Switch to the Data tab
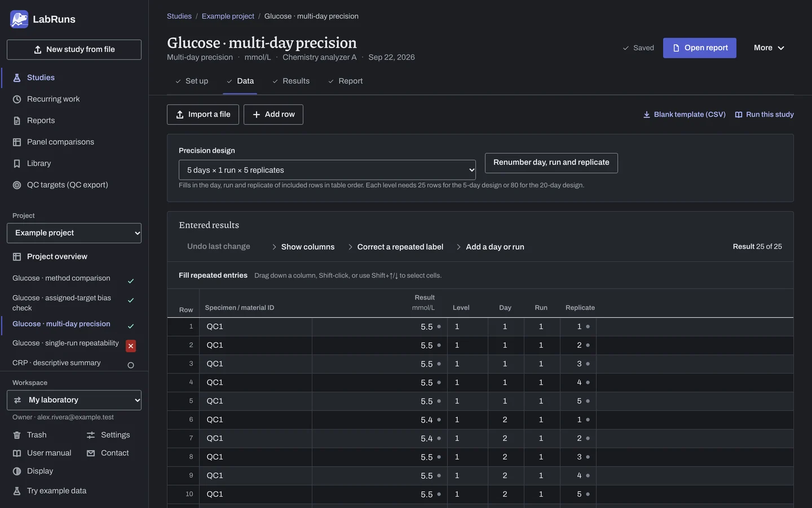 click(x=240, y=81)
